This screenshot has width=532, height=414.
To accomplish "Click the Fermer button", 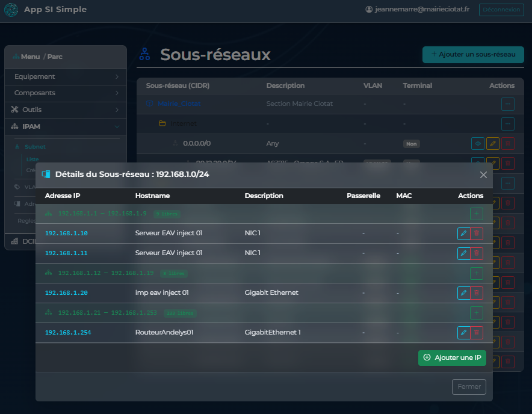I will pos(469,387).
